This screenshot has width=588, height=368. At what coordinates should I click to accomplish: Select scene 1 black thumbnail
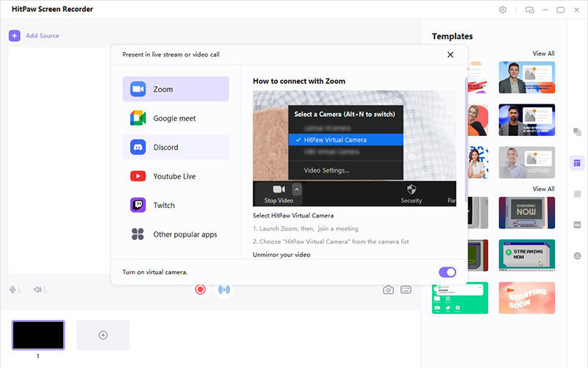(x=38, y=335)
